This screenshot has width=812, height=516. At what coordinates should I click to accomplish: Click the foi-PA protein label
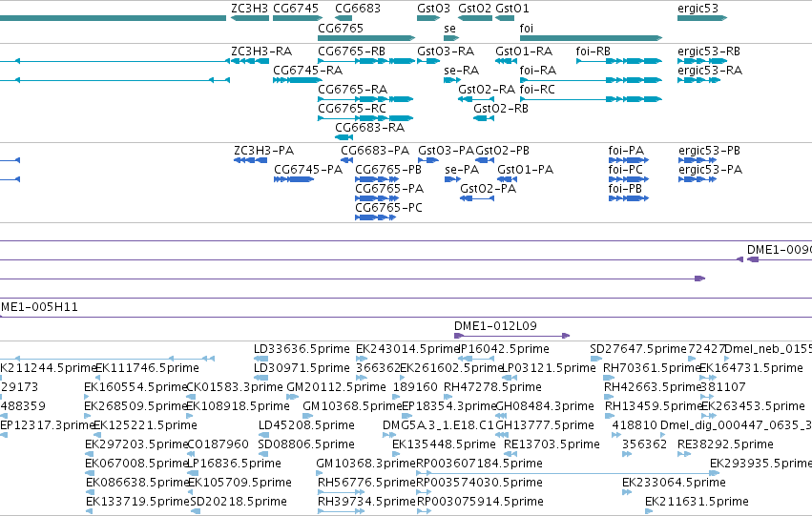click(626, 151)
